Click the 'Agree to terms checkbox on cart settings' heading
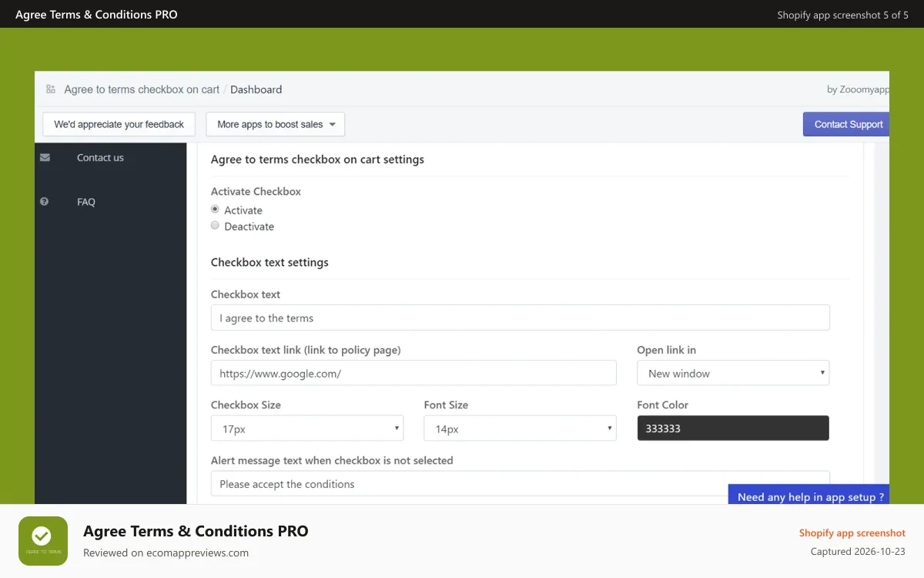 pyautogui.click(x=317, y=160)
